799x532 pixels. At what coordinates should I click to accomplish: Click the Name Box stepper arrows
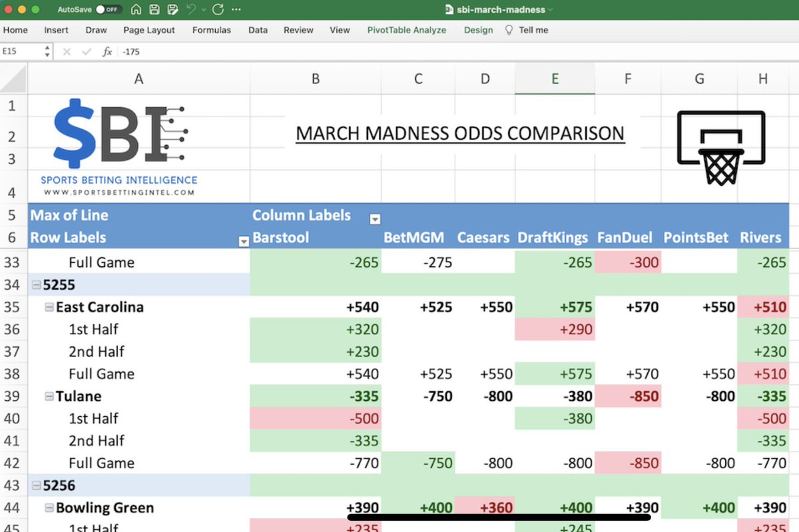pyautogui.click(x=47, y=51)
